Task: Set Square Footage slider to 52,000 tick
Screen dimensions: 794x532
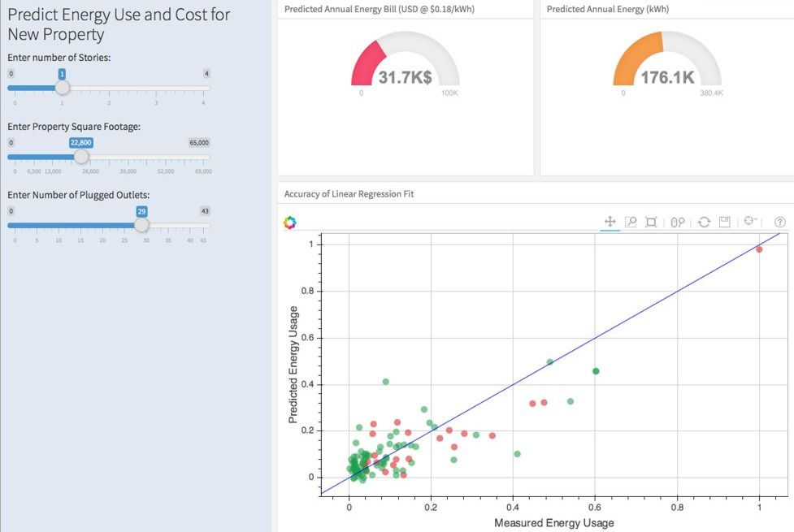Action: click(x=166, y=157)
